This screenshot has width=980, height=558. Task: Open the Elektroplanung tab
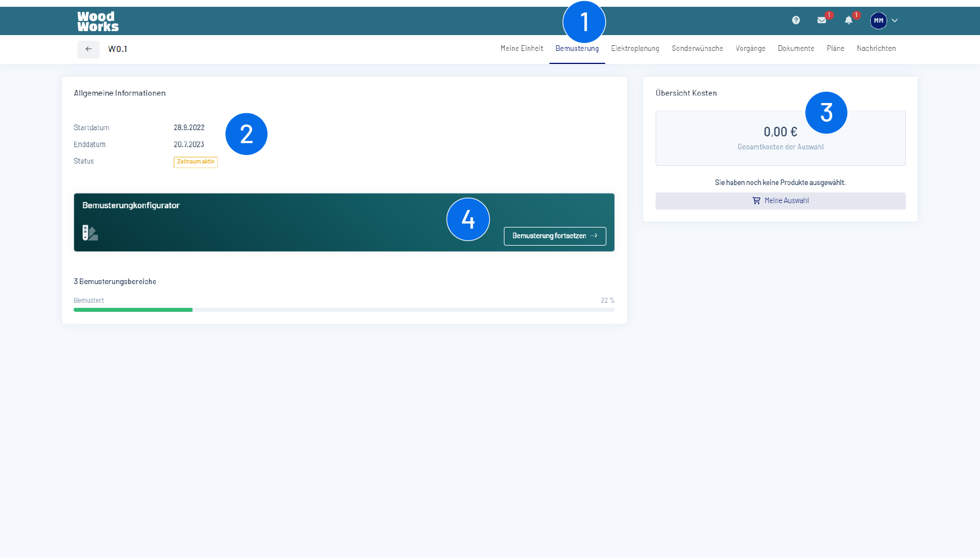[635, 49]
